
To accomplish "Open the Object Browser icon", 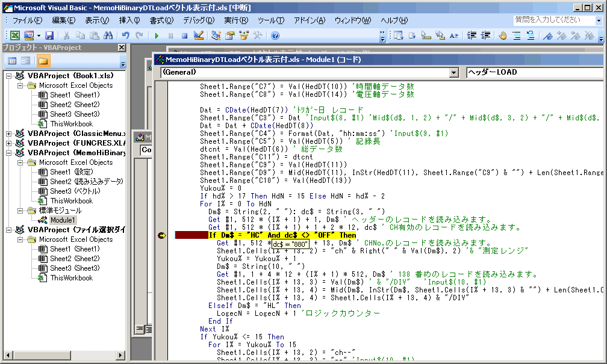I will (243, 35).
